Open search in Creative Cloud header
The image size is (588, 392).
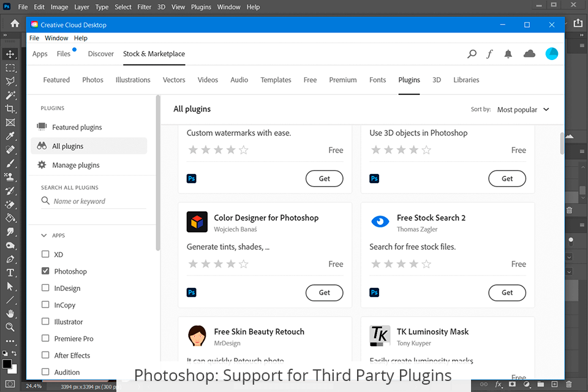click(472, 54)
